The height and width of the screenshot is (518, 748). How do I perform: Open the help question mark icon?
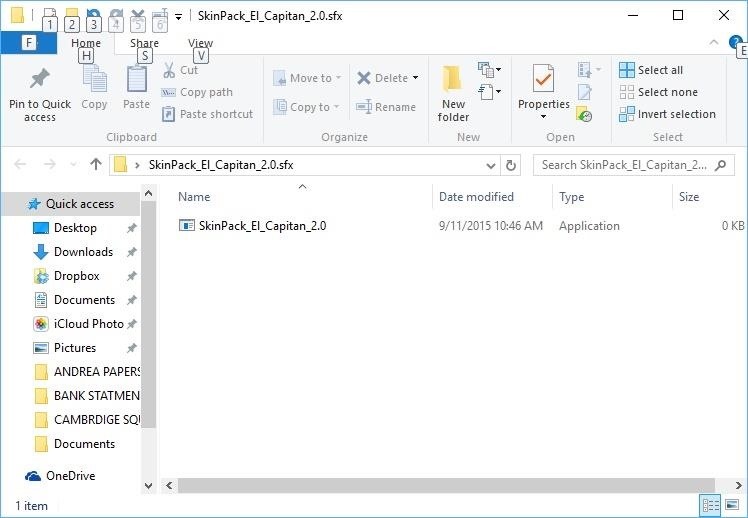click(x=737, y=43)
